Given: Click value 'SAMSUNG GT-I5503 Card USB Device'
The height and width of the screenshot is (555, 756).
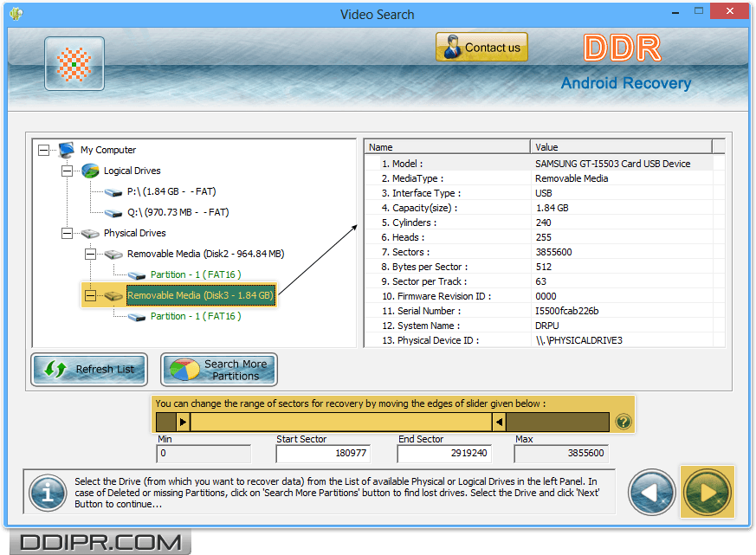Looking at the screenshot, I should coord(612,164).
